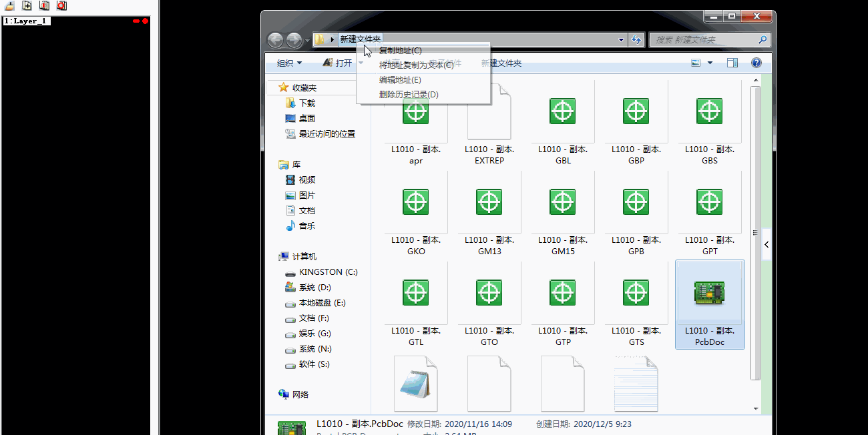
Task: Expand the view options dropdown arrow
Action: pyautogui.click(x=710, y=63)
